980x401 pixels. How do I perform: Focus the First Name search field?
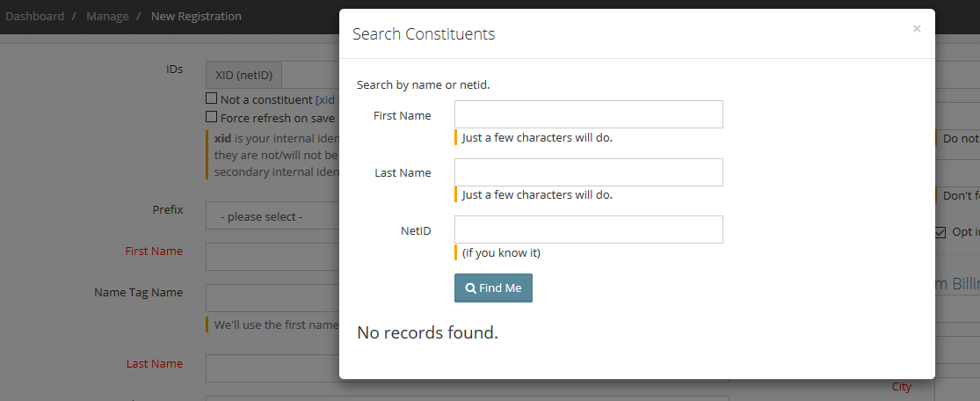click(588, 114)
